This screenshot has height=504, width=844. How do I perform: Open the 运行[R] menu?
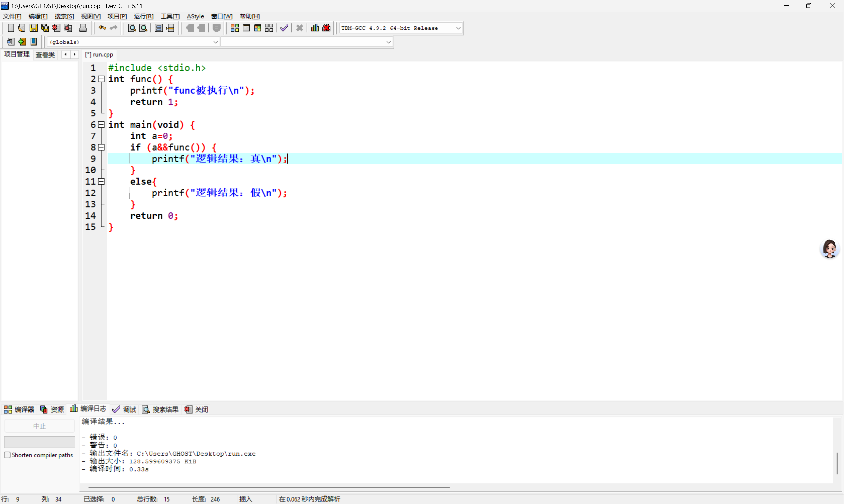[143, 16]
